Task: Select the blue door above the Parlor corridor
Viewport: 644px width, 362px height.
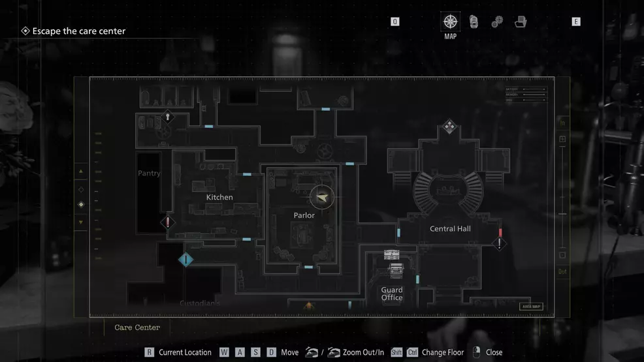Action: (x=349, y=164)
